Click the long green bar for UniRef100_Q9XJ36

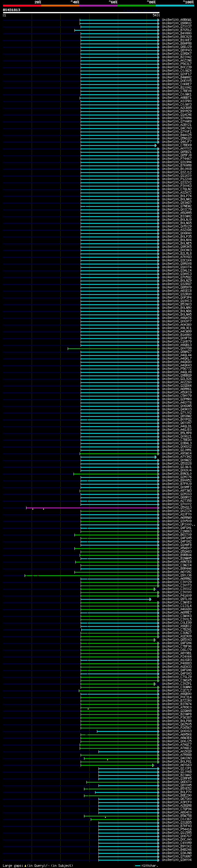pos(92,575)
